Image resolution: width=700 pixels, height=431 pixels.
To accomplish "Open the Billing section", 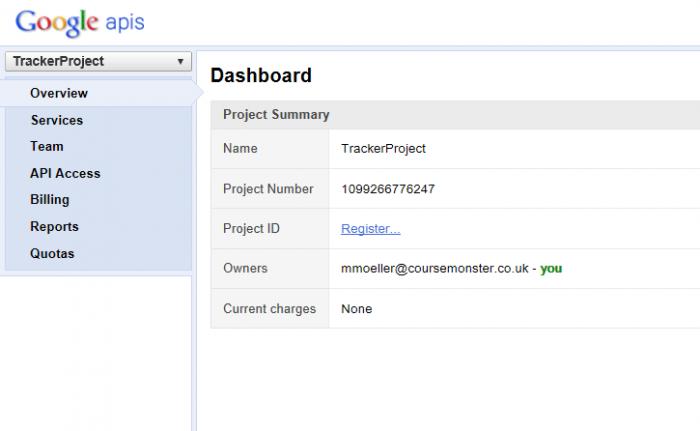I will coord(50,200).
